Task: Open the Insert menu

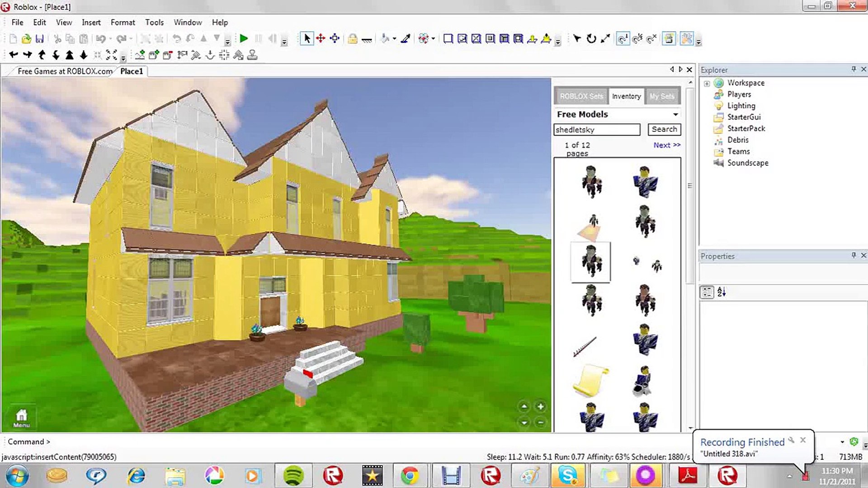Action: (x=91, y=22)
